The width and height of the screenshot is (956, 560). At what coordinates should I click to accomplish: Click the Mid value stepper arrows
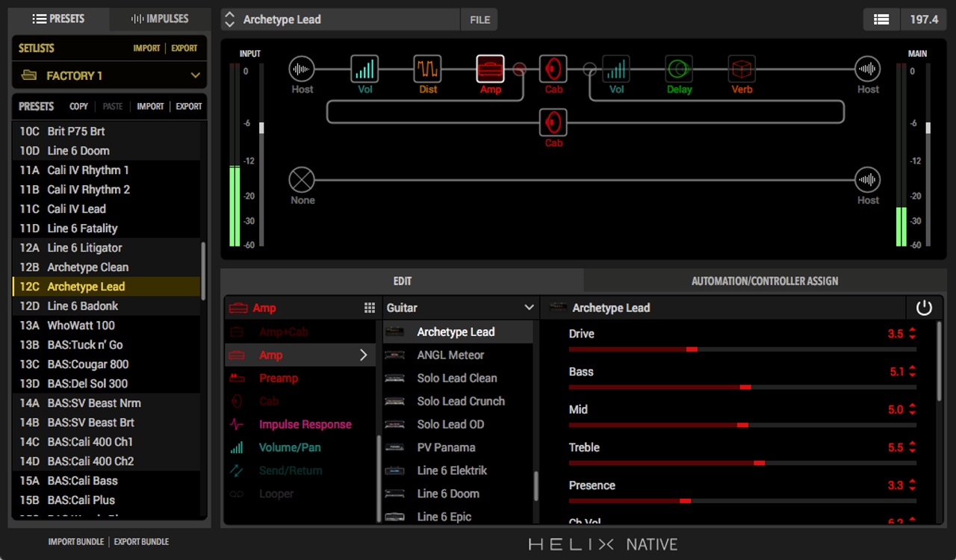point(913,410)
